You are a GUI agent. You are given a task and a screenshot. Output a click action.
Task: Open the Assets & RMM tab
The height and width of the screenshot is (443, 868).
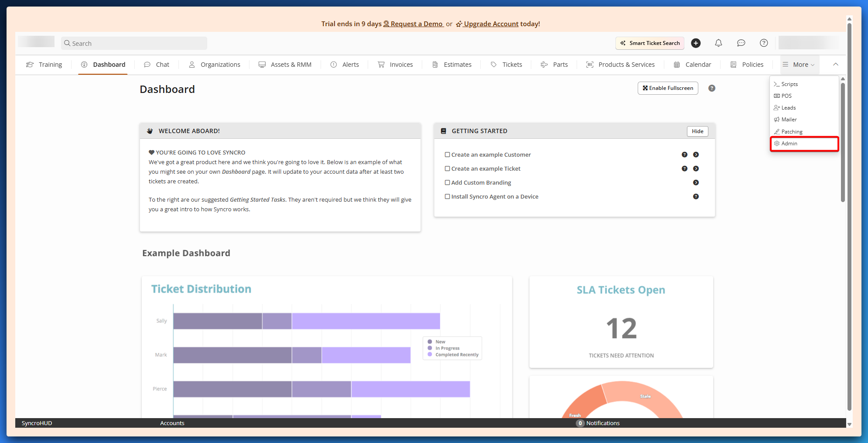click(x=285, y=65)
